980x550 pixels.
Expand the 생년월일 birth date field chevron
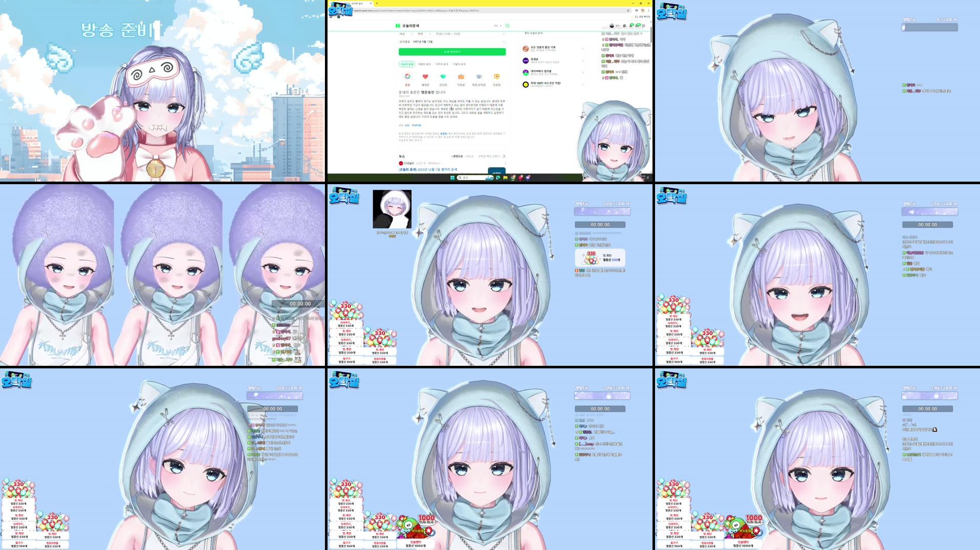[x=504, y=41]
